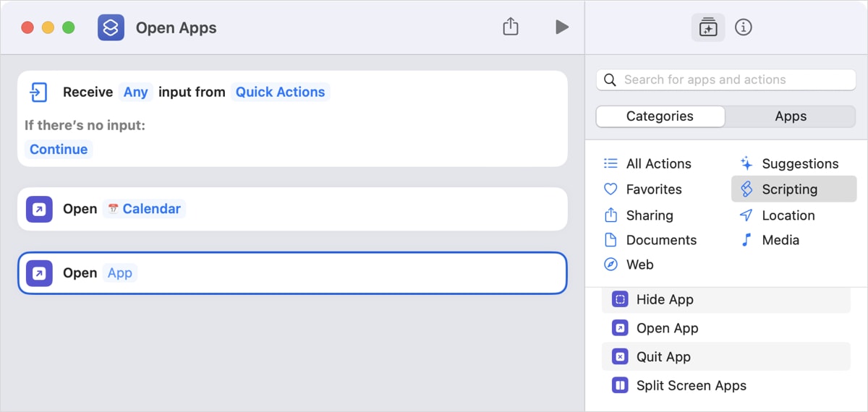Click the Open Apps shortcut icon
868x412 pixels.
point(111,27)
